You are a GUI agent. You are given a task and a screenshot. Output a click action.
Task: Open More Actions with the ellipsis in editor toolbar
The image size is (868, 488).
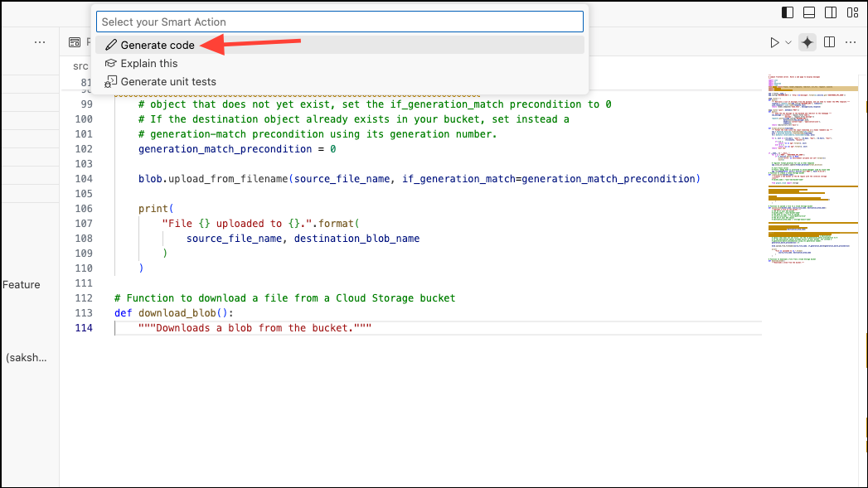(850, 41)
